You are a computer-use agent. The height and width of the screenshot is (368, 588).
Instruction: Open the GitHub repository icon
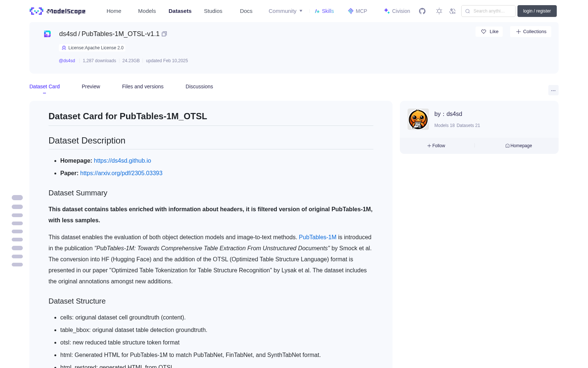coord(422,11)
